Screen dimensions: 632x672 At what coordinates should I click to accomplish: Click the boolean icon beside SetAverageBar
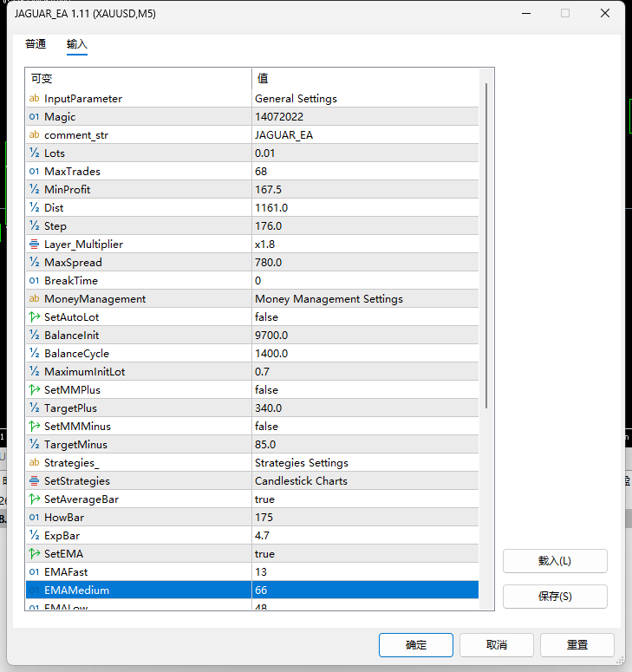click(x=35, y=499)
